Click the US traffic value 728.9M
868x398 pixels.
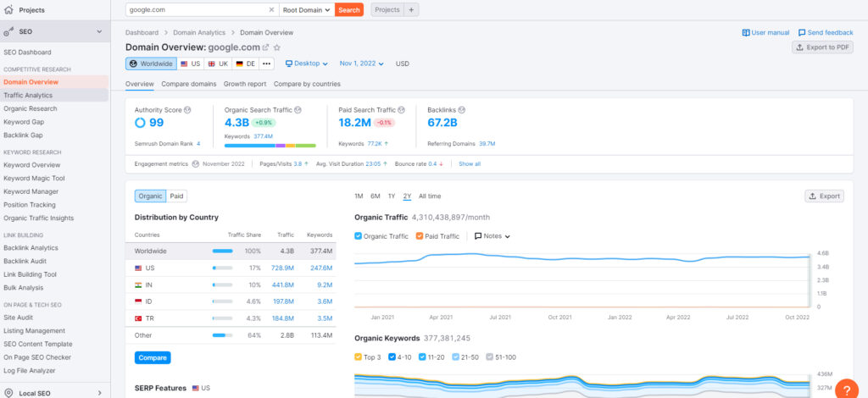[282, 268]
